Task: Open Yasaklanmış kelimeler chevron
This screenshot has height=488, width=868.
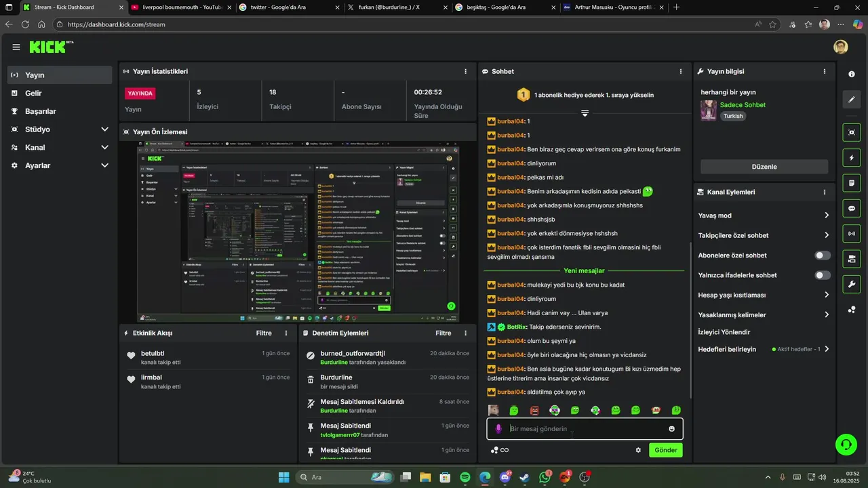Action: coord(827,314)
